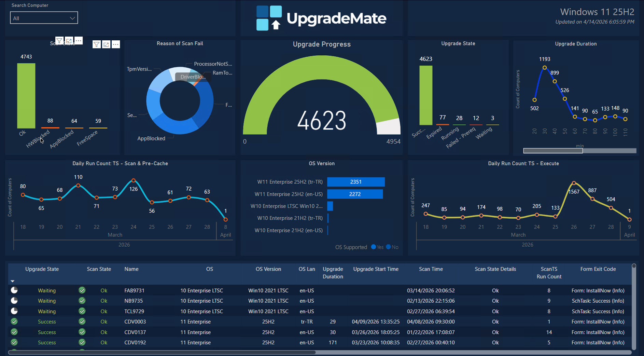Click scan Ok checkmark in CDV0137 row

pos(82,332)
